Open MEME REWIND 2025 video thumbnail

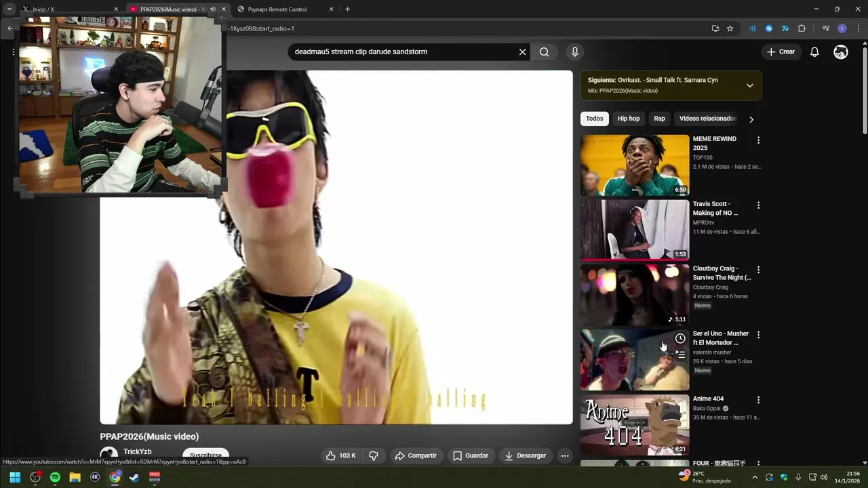(635, 165)
